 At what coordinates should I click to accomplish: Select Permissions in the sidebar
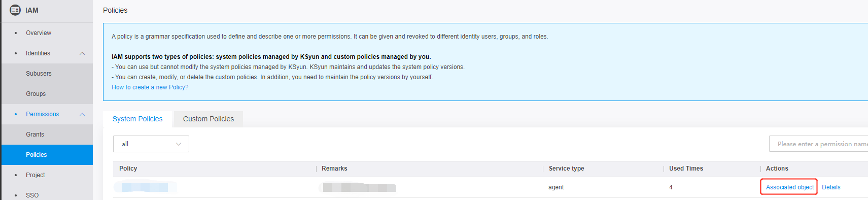(x=43, y=114)
